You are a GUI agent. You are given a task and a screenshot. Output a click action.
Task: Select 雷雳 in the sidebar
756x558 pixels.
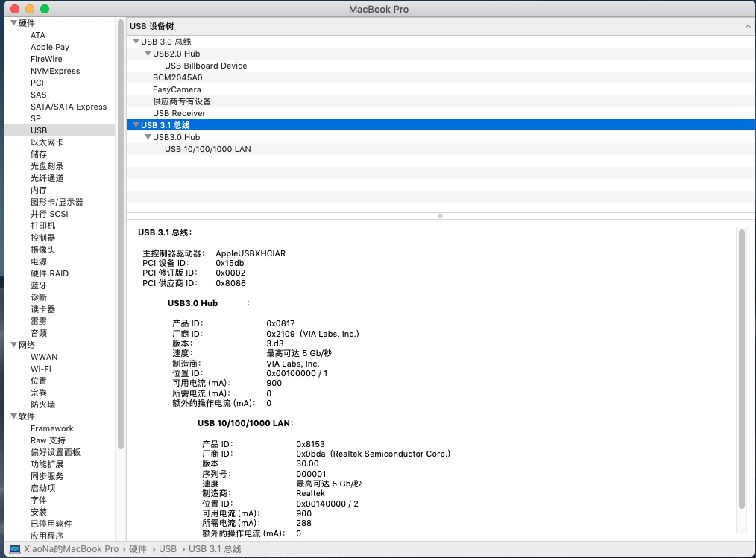coord(39,321)
